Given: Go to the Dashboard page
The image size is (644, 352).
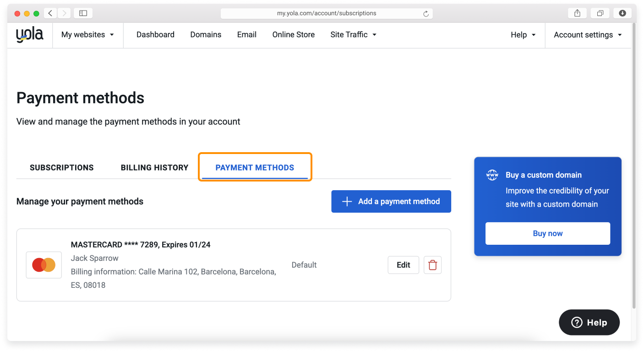Looking at the screenshot, I should tap(155, 34).
